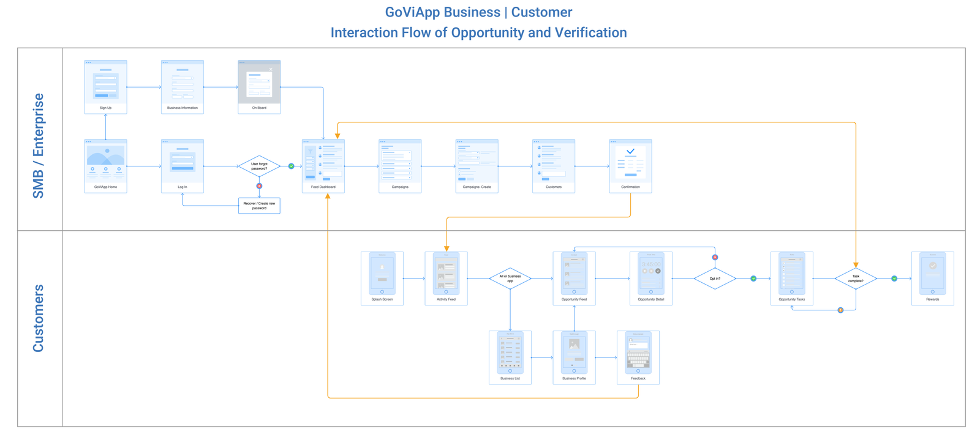Viewport: 980px width, 434px height.
Task: Click the red X above the Opt in decision
Action: click(715, 257)
